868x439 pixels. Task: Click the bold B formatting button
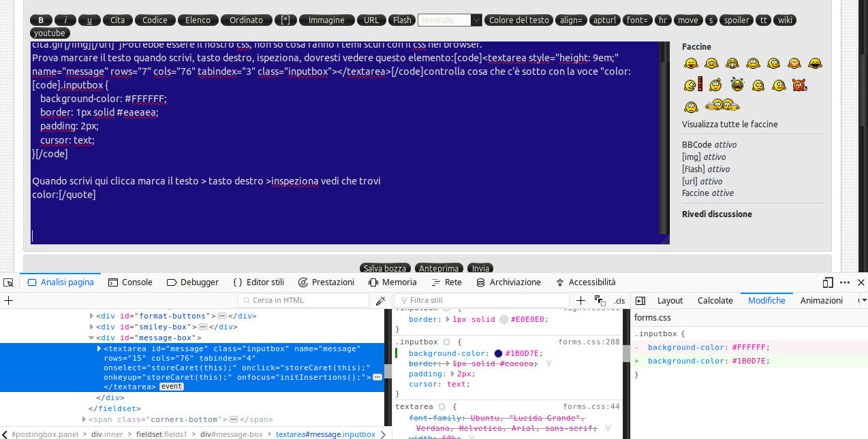(x=41, y=20)
